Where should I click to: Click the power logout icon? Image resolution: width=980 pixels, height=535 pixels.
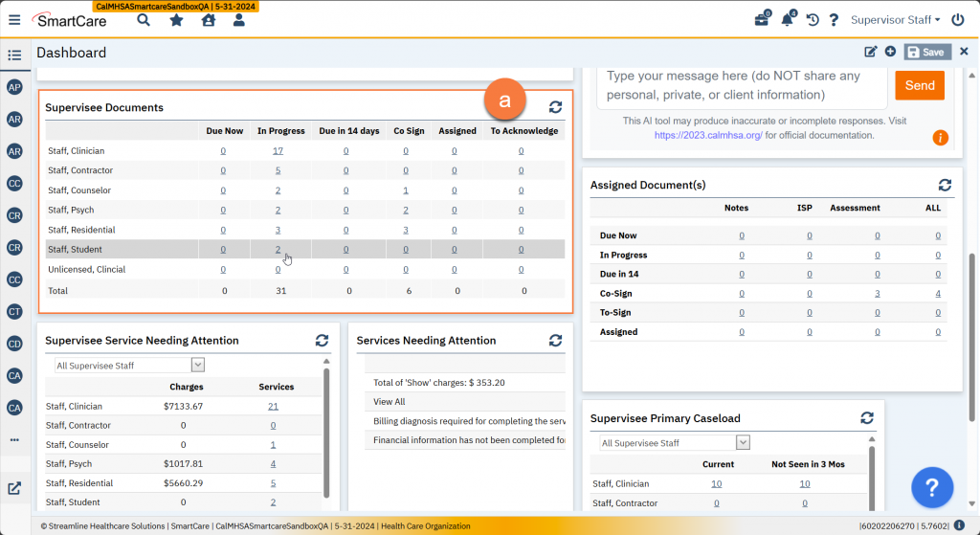click(x=958, y=19)
